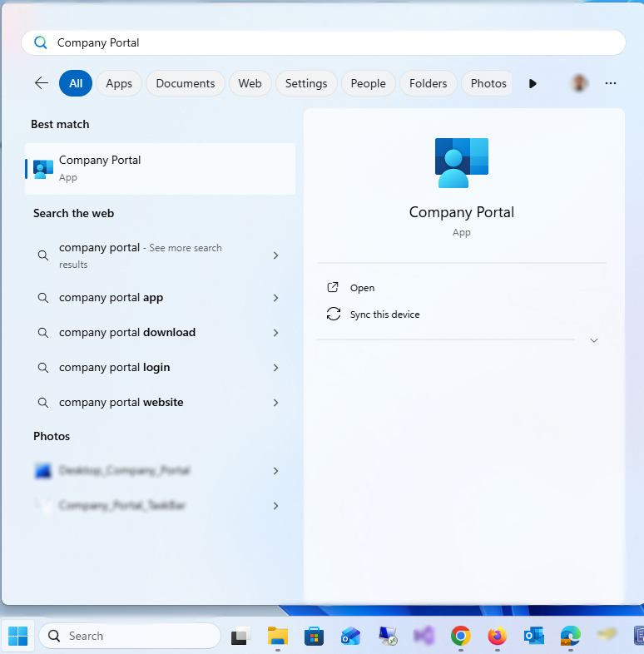Open Google Chrome from the taskbar
The image size is (644, 654).
coord(460,636)
